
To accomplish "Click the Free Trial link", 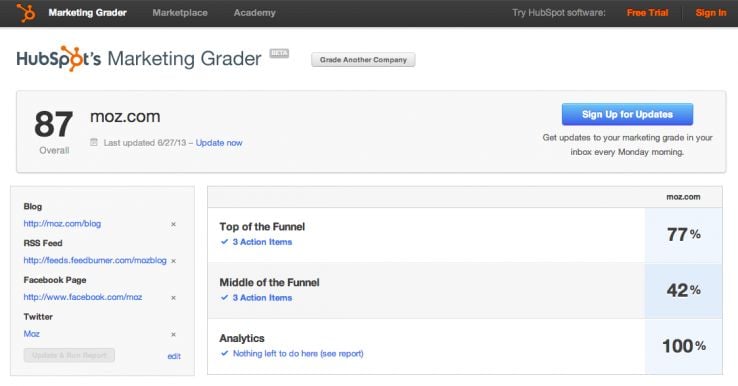I will [x=647, y=13].
